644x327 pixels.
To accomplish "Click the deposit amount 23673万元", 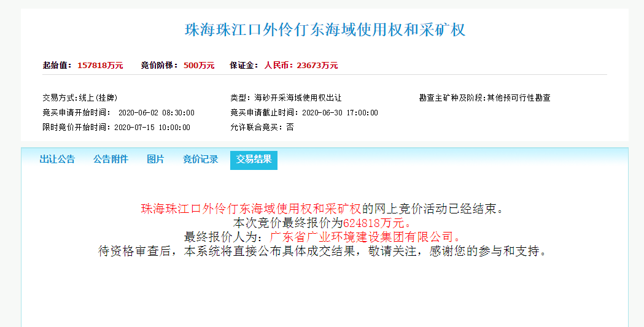I will [x=317, y=66].
